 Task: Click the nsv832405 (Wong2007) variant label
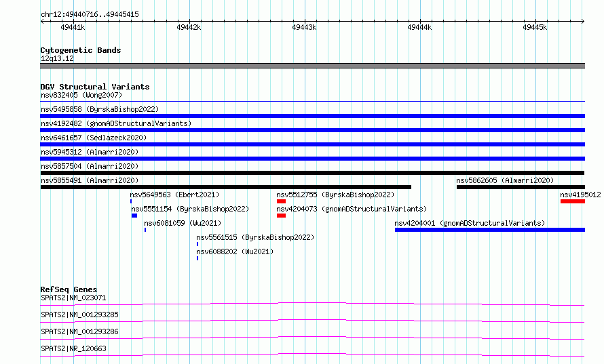pos(81,95)
